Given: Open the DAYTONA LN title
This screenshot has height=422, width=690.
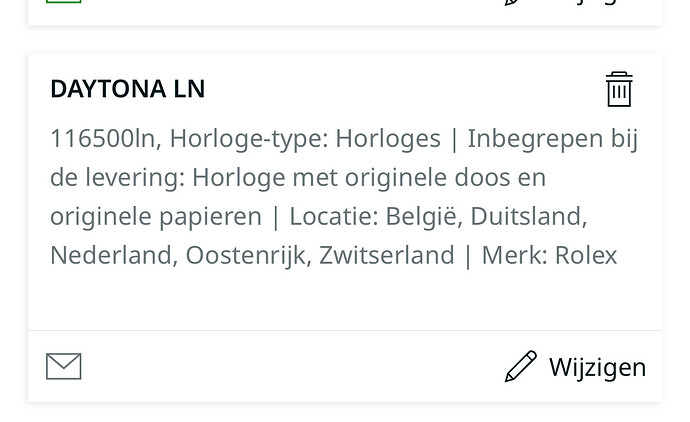Looking at the screenshot, I should click(x=128, y=89).
